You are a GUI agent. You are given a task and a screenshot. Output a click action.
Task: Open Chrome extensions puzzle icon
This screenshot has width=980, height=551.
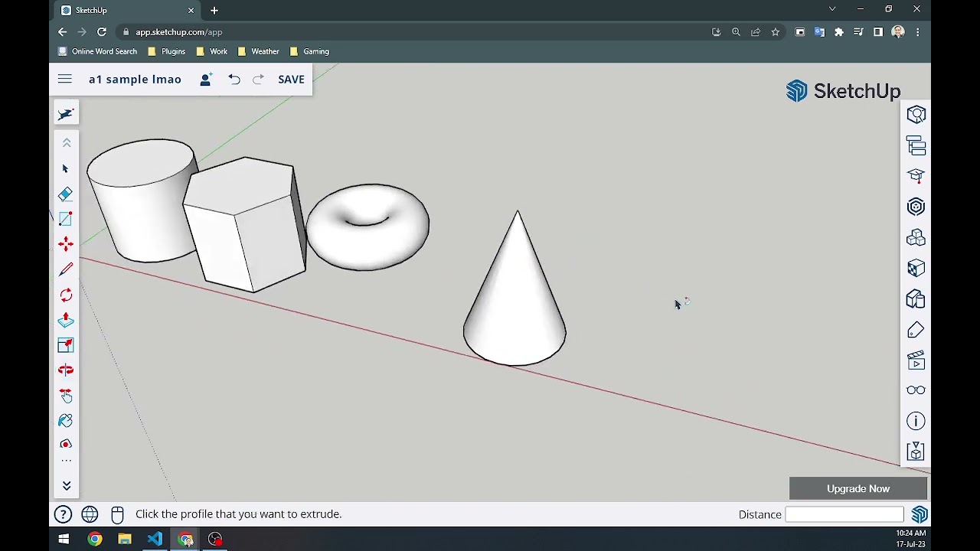tap(839, 32)
